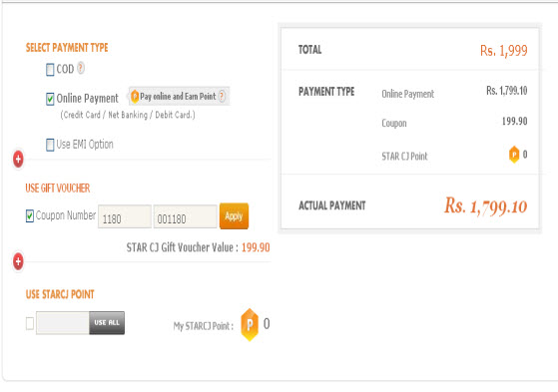Viewport: 558px width, 392px height.
Task: Focus the second coupon field showing 001180
Action: click(x=185, y=216)
